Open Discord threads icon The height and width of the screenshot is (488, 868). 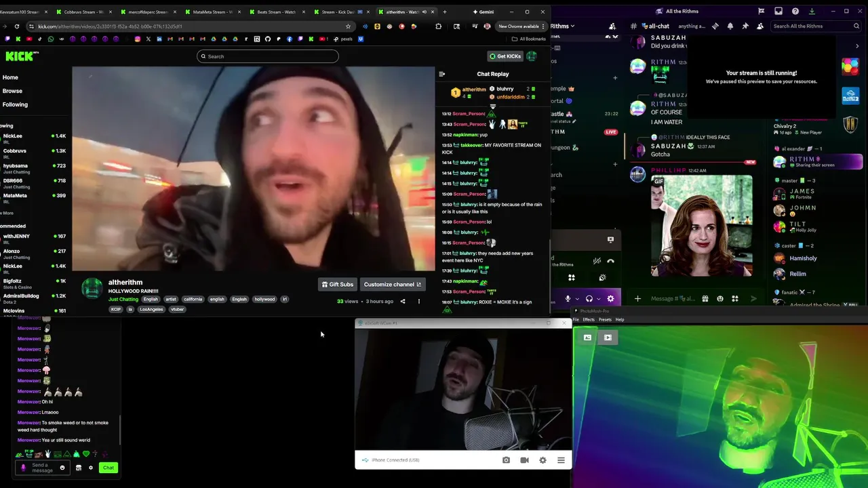click(x=715, y=26)
